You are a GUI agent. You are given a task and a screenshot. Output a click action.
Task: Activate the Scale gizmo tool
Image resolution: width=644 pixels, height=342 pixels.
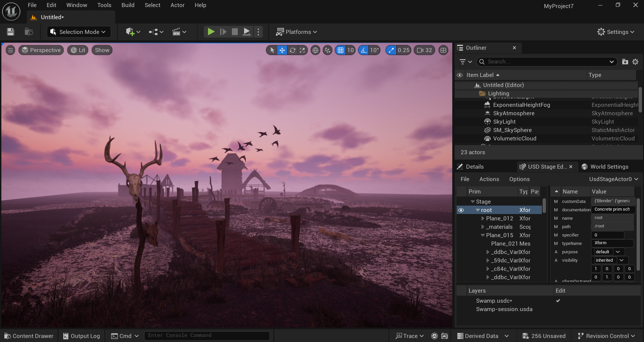coord(303,50)
